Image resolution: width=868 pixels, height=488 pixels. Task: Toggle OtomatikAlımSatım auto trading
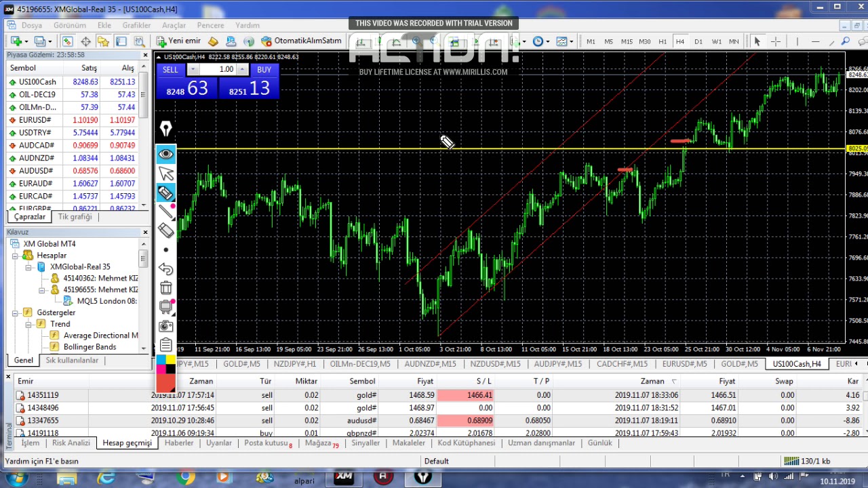301,41
